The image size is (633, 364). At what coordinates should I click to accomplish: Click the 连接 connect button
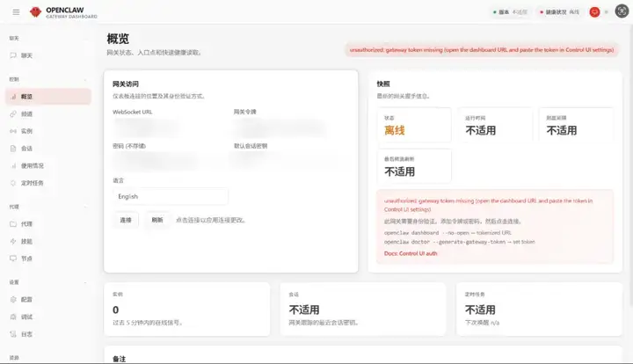click(126, 220)
